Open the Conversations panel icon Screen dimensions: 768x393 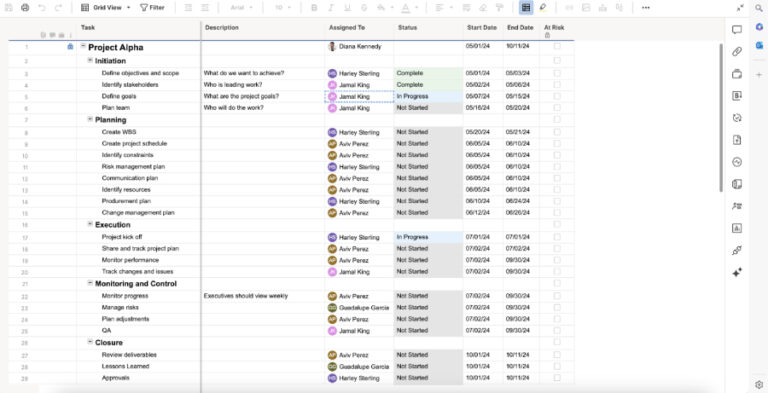click(x=737, y=30)
